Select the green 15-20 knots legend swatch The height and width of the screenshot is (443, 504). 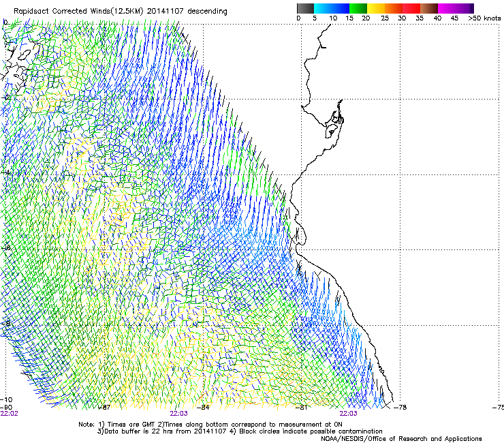click(358, 8)
